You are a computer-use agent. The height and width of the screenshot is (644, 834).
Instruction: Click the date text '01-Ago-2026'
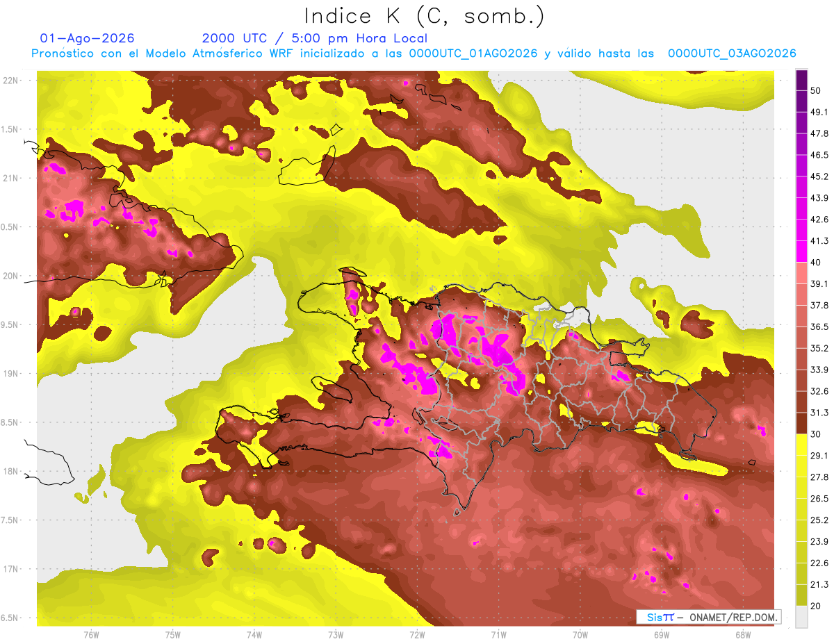click(88, 38)
